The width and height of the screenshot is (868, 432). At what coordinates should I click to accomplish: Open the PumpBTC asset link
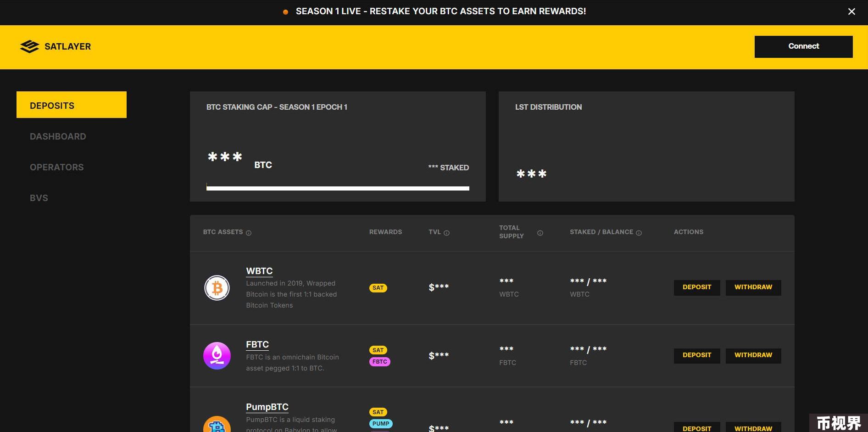click(x=267, y=407)
